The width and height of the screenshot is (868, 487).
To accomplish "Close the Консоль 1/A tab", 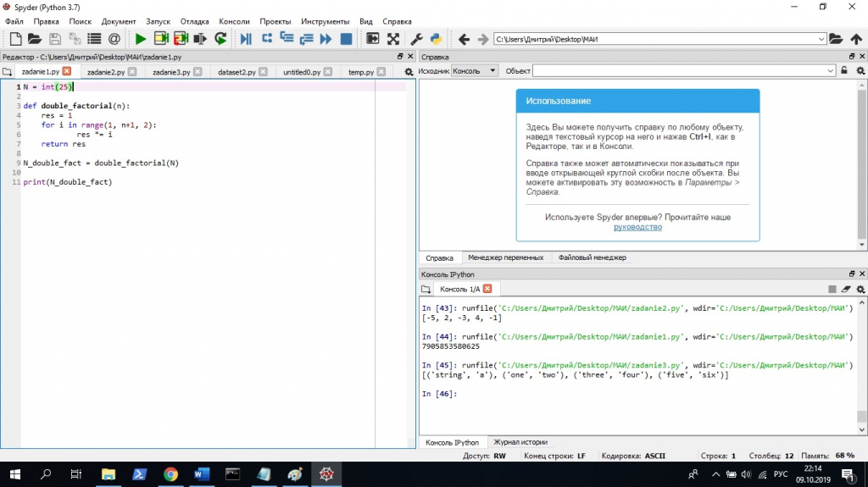I will (x=487, y=289).
